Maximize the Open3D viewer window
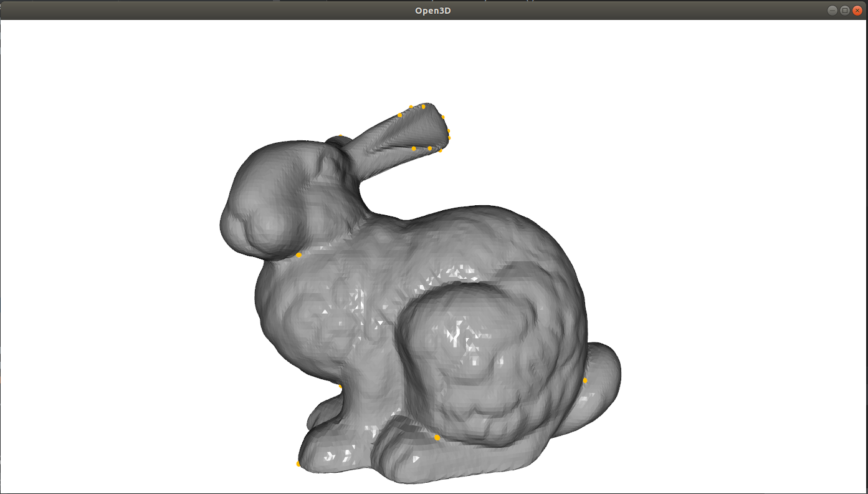 click(x=845, y=10)
